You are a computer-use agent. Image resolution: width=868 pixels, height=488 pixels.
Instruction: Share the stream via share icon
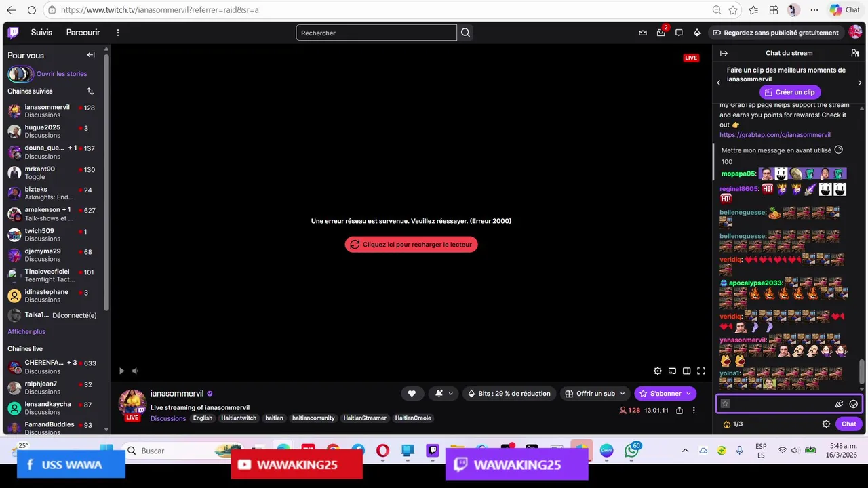679,410
